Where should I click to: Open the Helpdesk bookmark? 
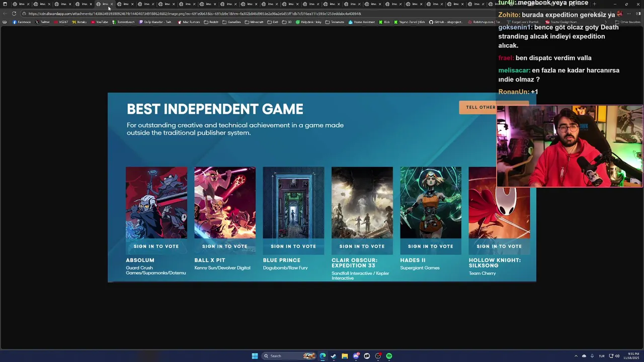tap(308, 22)
